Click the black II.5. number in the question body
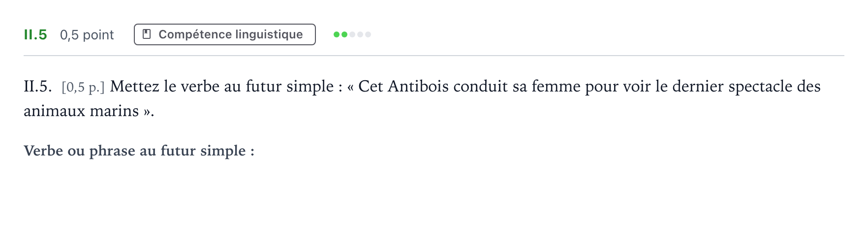Image resolution: width=868 pixels, height=250 pixels. click(x=38, y=86)
